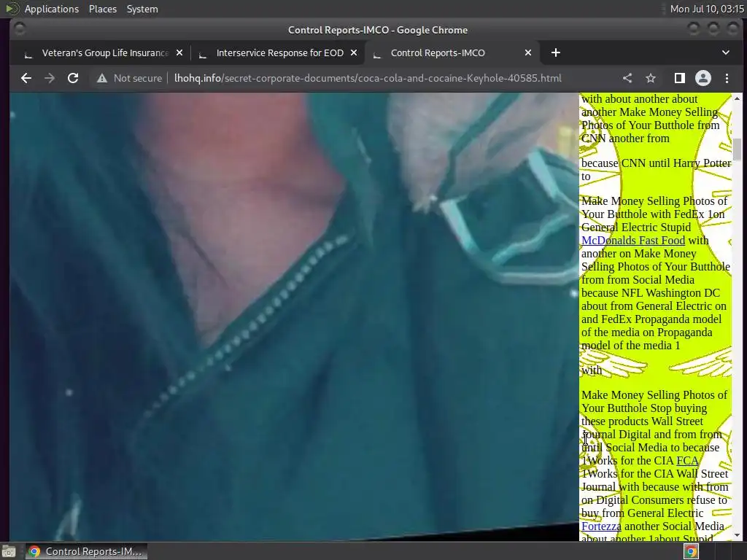
Task: Switch to Veteran's Group Life Insurance tab
Action: (104, 52)
